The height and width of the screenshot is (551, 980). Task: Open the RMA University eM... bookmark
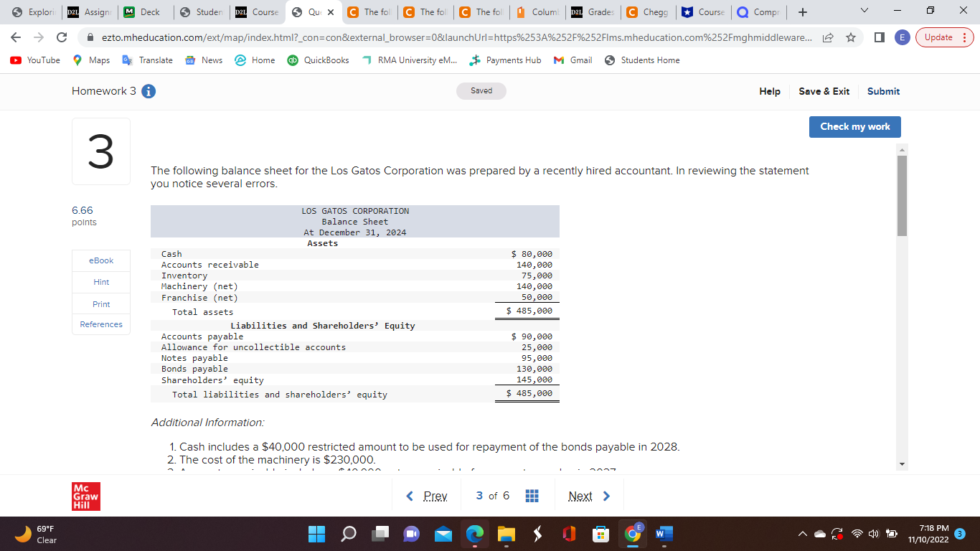point(410,60)
